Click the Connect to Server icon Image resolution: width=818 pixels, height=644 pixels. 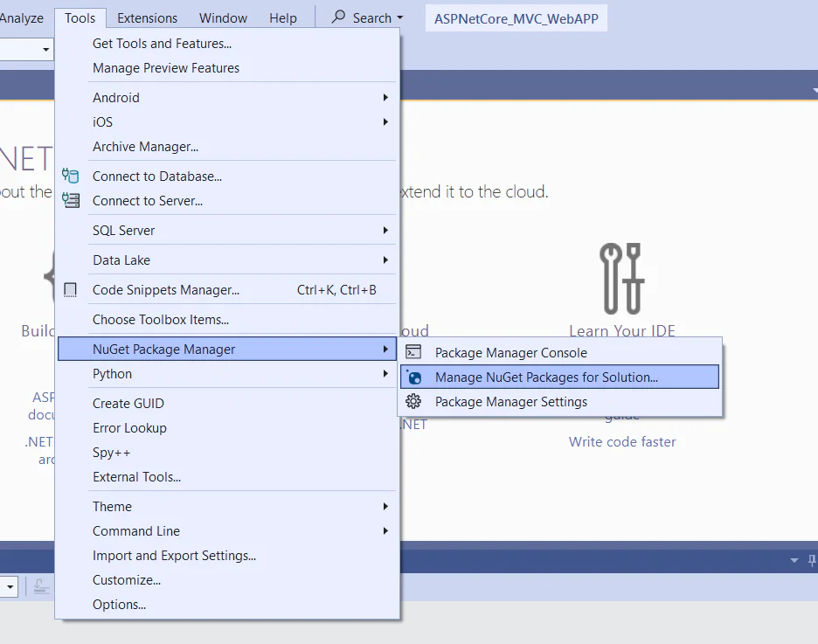(71, 200)
